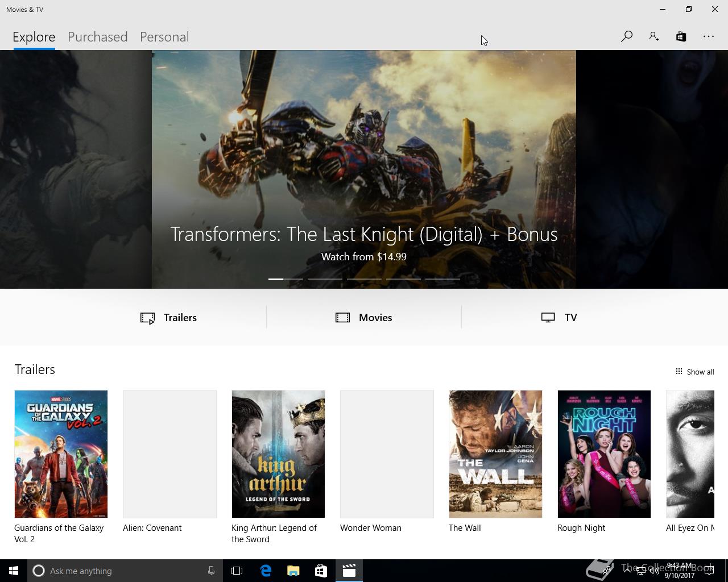This screenshot has width=728, height=582.
Task: Click the 'Alien: Covenant' title text
Action: (152, 528)
